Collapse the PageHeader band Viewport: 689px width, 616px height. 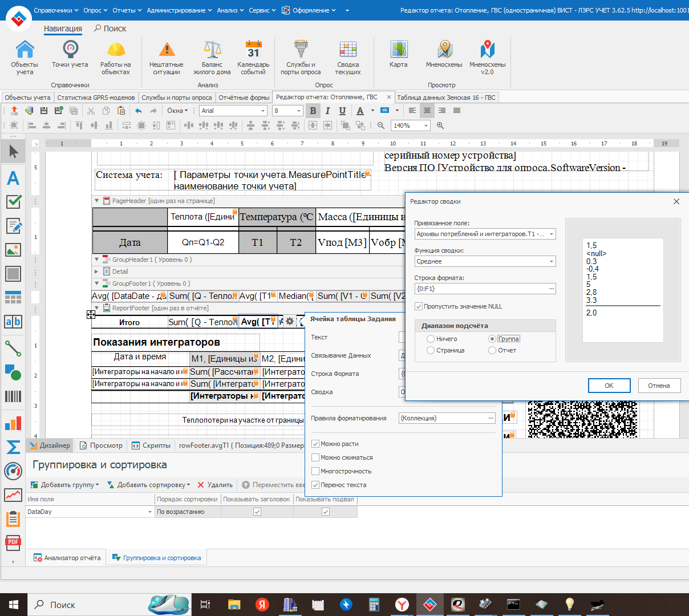pos(97,201)
